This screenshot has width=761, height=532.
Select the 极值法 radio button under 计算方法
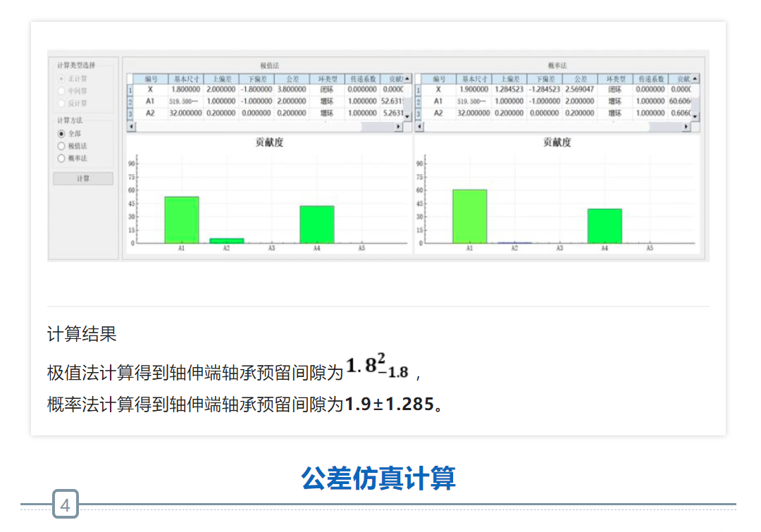[61, 146]
